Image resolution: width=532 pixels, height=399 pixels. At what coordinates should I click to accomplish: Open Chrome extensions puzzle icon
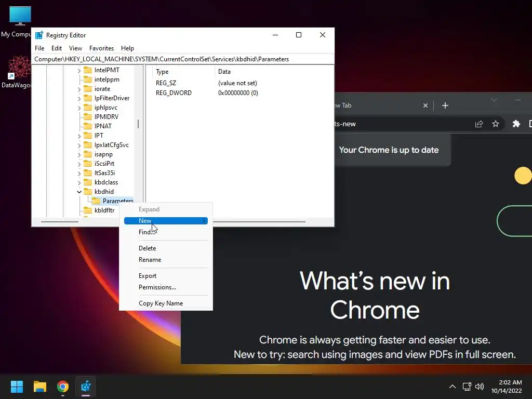[x=516, y=124]
